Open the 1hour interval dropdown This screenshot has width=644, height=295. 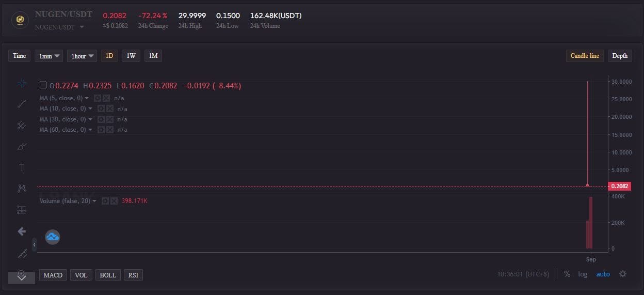(x=82, y=56)
